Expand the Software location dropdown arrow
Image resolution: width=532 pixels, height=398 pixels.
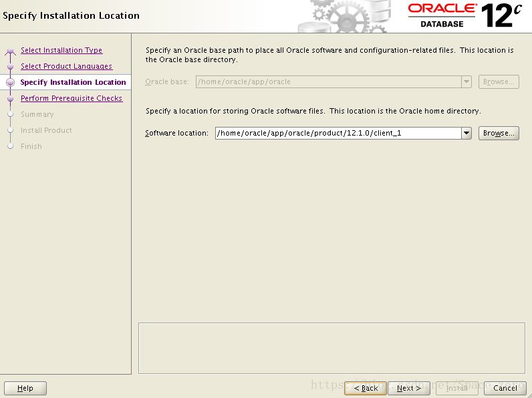[x=467, y=134]
